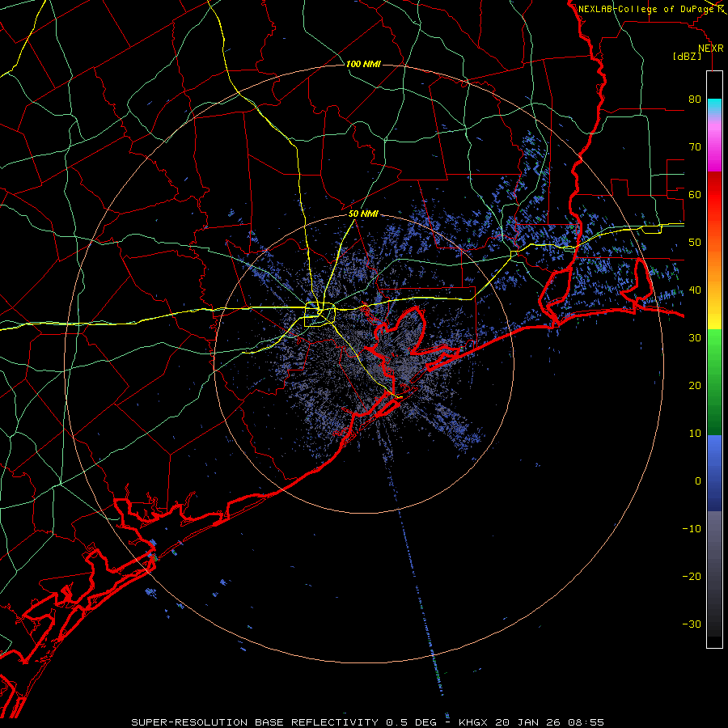Click the light blue band of the color bar
728x728 pixels.
(714, 451)
